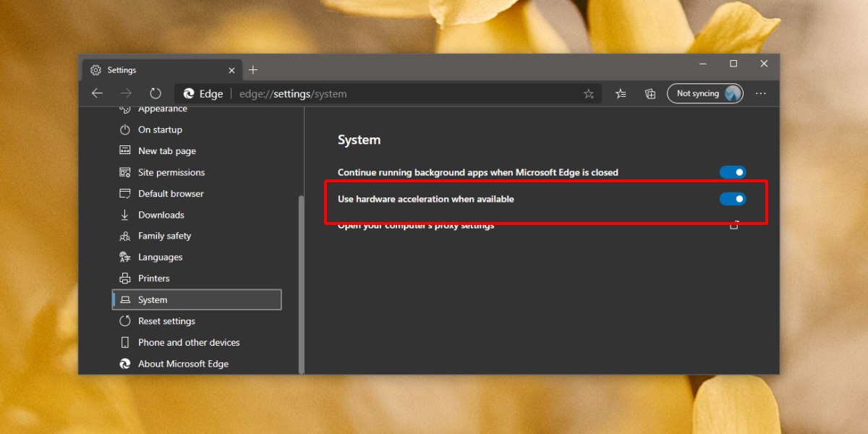
Task: Add this page to favorites star
Action: (x=589, y=93)
